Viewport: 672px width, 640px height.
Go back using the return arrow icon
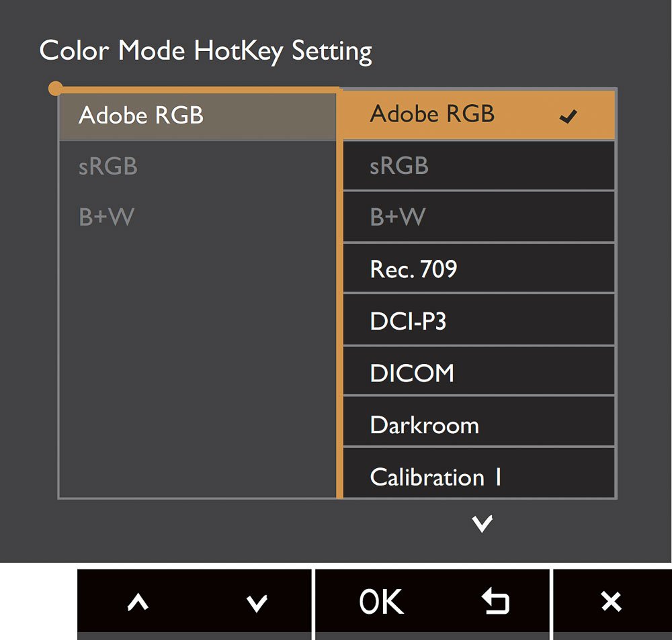click(x=495, y=600)
